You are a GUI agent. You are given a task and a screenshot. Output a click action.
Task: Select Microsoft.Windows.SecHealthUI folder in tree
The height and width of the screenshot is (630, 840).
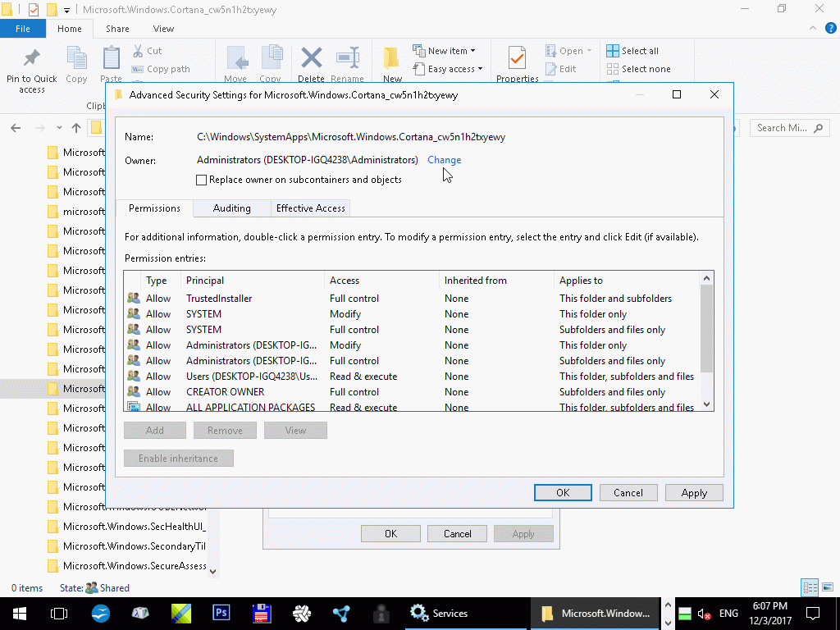click(126, 527)
